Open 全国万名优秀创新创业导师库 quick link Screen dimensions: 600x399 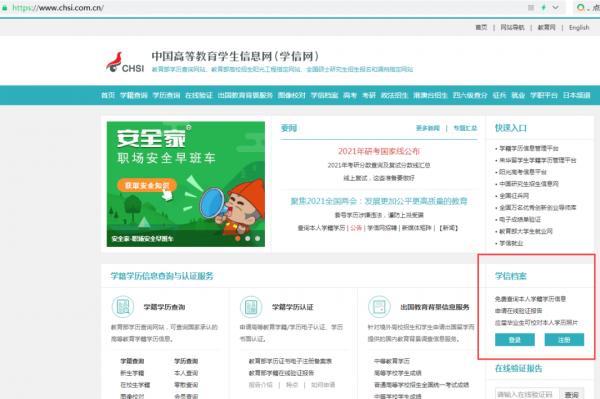coord(538,208)
